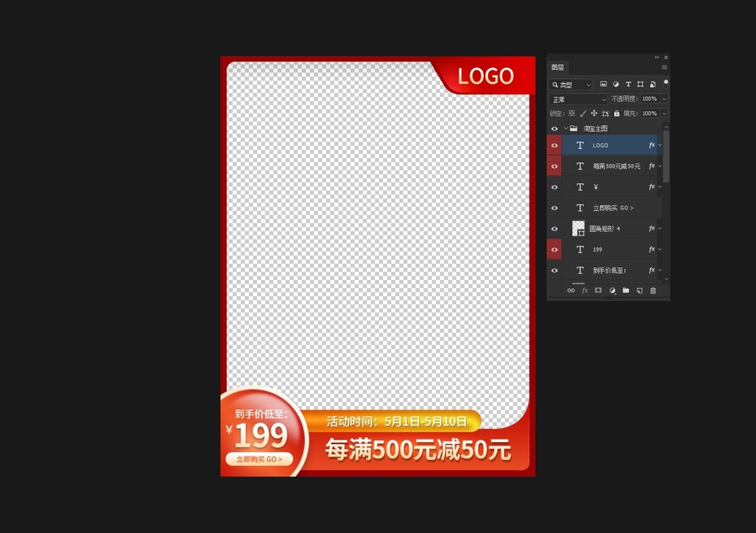Open the fill slider dropdown arrow
Image resolution: width=756 pixels, height=533 pixels.
pos(664,113)
